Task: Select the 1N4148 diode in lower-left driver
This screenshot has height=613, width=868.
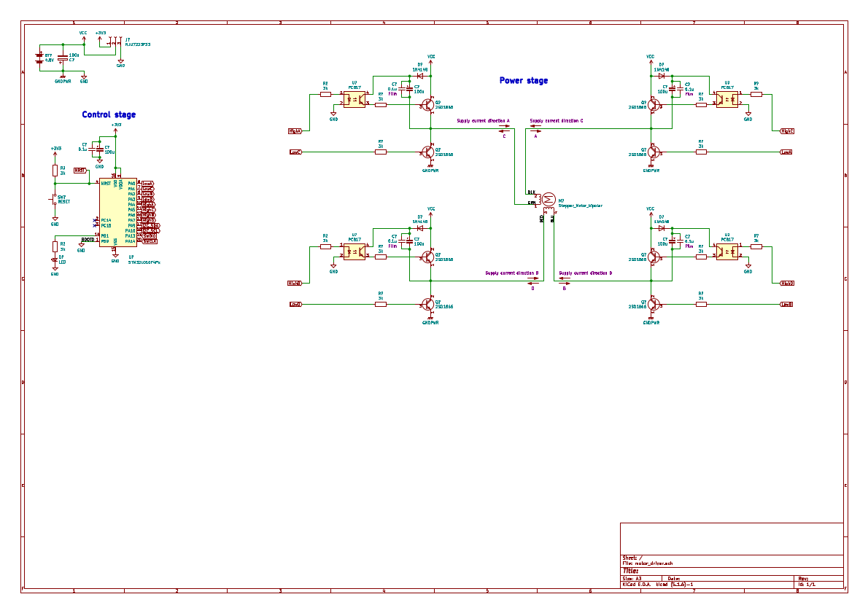Action: click(x=421, y=228)
